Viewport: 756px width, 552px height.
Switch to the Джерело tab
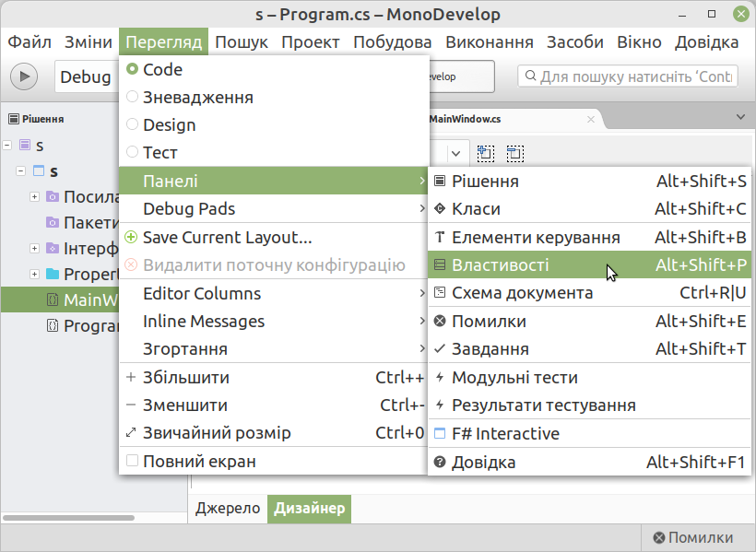coord(228,508)
